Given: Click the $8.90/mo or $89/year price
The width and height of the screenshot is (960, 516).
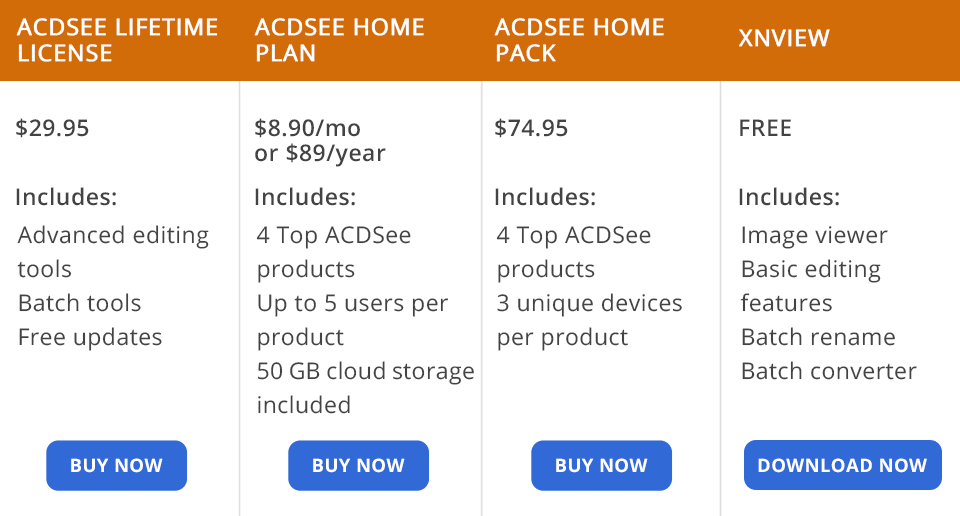Looking at the screenshot, I should [320, 141].
